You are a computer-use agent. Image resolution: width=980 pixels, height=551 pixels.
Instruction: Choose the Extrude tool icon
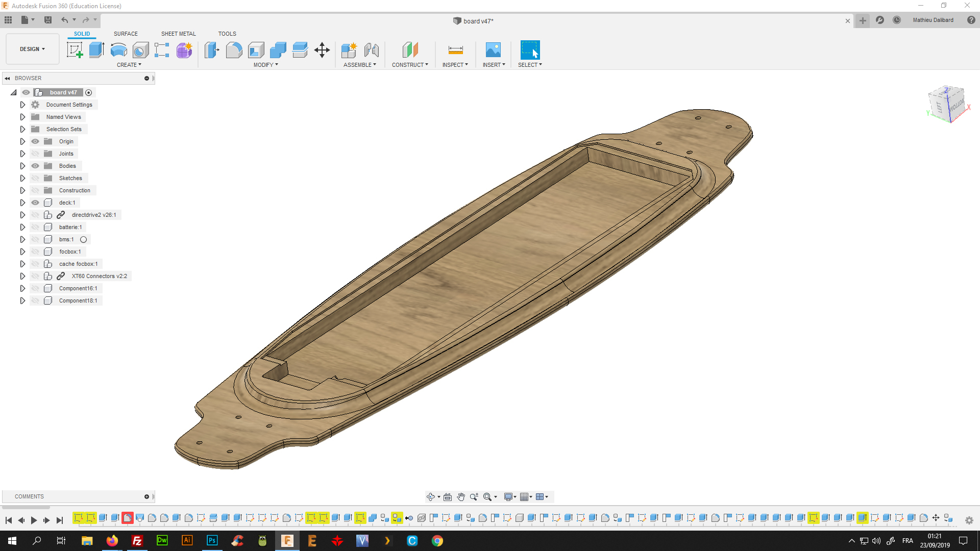(96, 50)
